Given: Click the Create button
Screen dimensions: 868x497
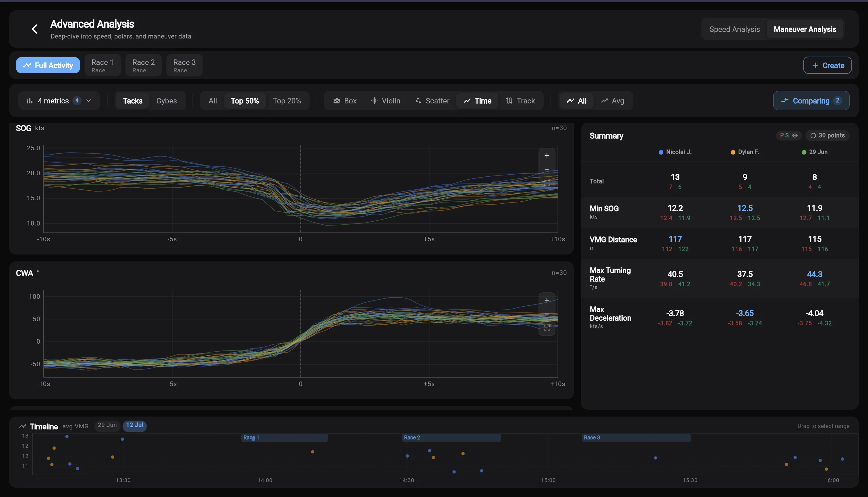Looking at the screenshot, I should (827, 65).
